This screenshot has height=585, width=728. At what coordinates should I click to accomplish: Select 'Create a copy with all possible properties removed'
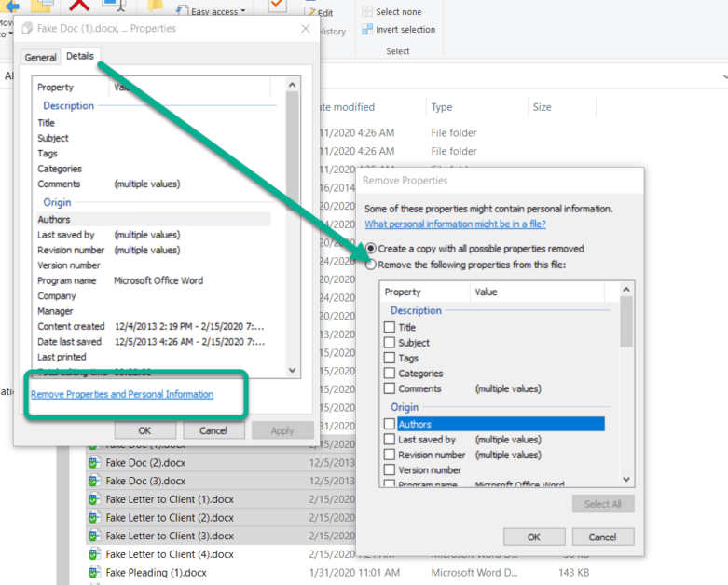coord(370,249)
